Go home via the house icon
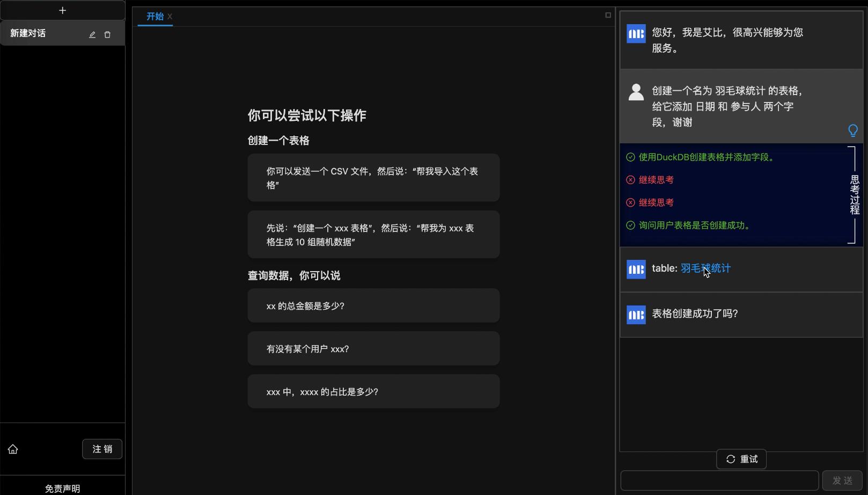The width and height of the screenshot is (868, 495). click(13, 449)
